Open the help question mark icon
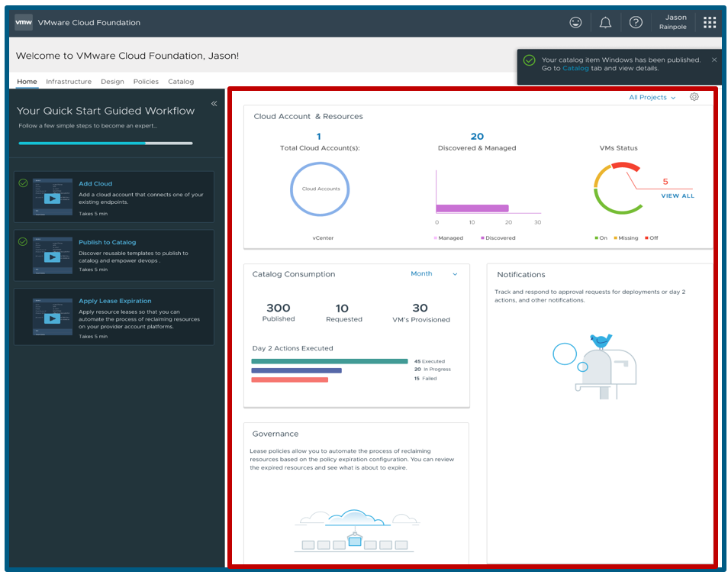Screen dimensions: 728x575 tap(636, 22)
